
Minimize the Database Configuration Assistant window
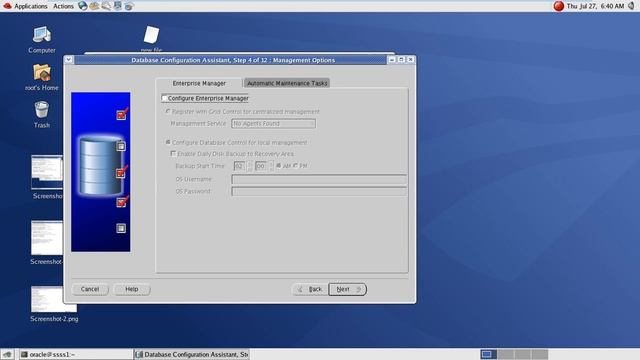point(392,60)
